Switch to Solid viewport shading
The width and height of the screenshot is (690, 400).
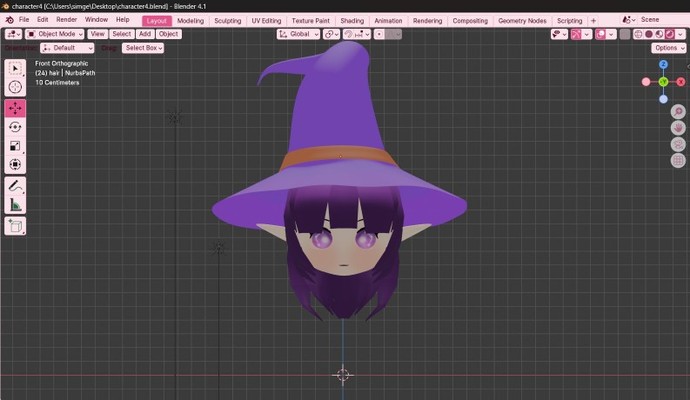tap(649, 34)
